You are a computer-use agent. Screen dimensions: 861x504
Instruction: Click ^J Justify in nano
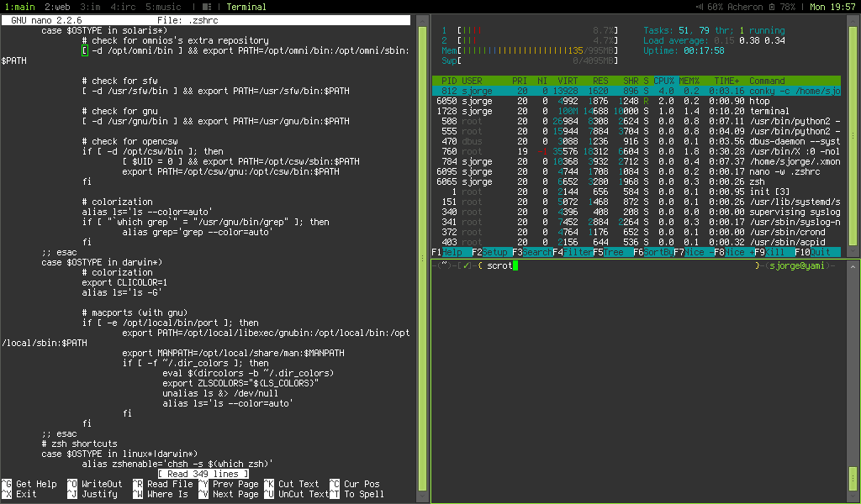pyautogui.click(x=92, y=494)
